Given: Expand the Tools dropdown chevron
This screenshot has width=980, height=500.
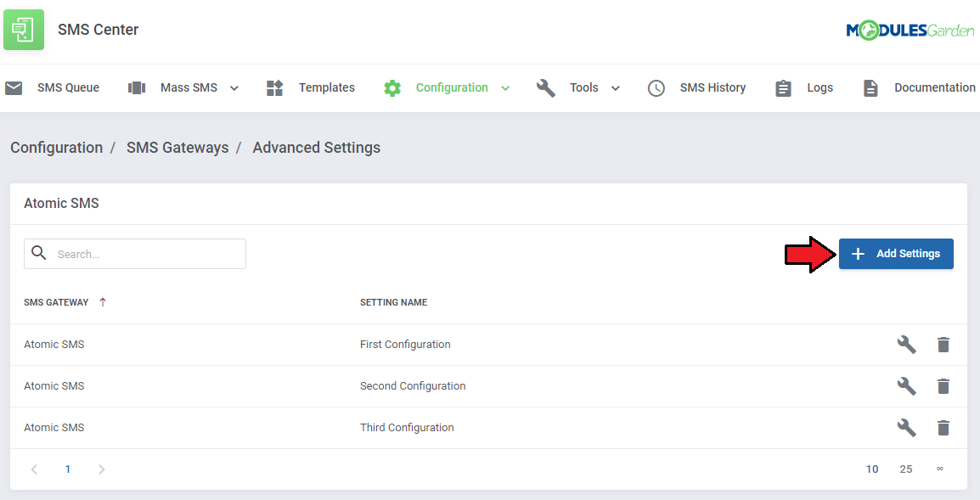Looking at the screenshot, I should [x=616, y=88].
